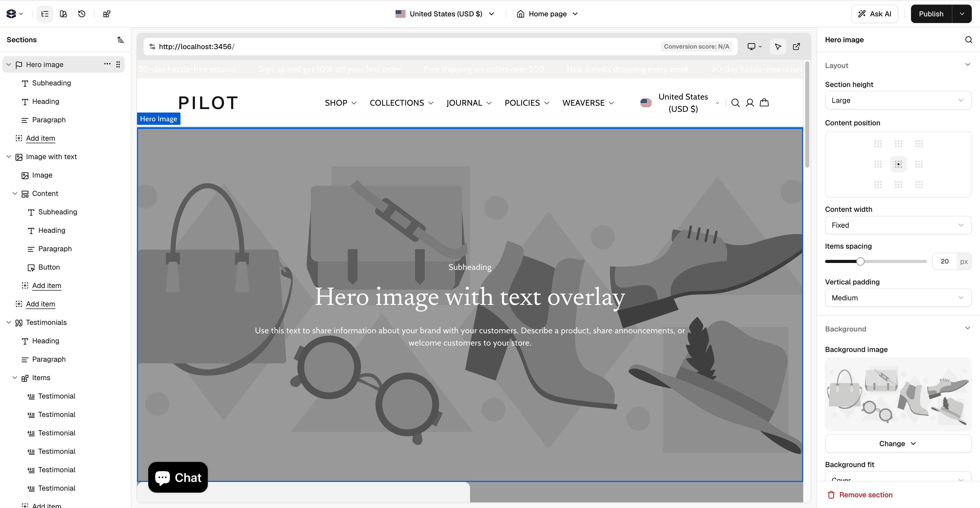Collapse the Background settings group
Screen dimensions: 980x508
click(x=968, y=328)
